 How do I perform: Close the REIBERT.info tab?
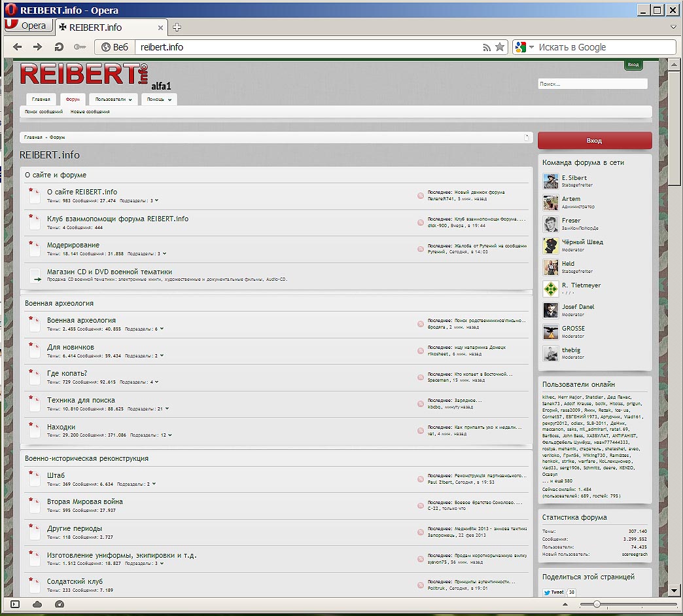pyautogui.click(x=160, y=28)
